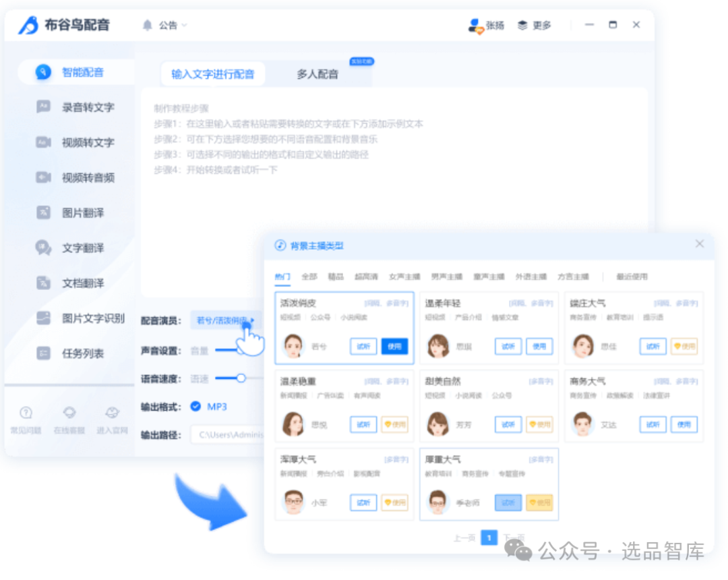This screenshot has width=728, height=580.
Task: Select the 季老师 voice avatar
Action: pos(438,502)
